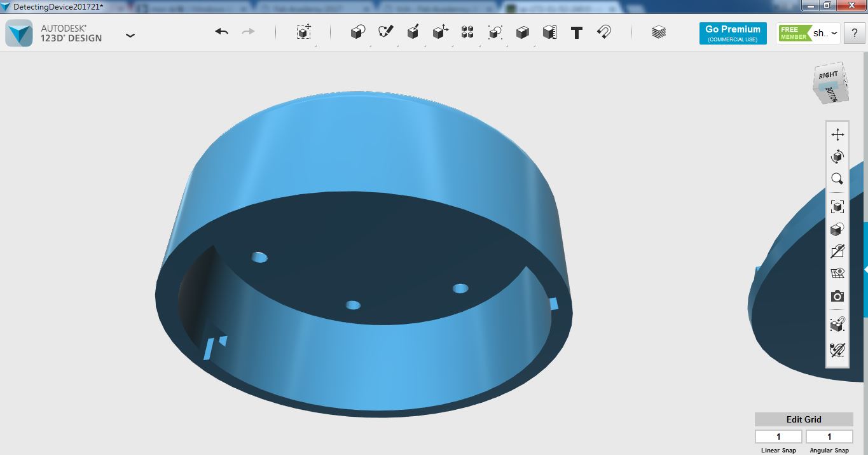Click the Go Premium button
Screen dimensions: 868x455
tap(733, 34)
